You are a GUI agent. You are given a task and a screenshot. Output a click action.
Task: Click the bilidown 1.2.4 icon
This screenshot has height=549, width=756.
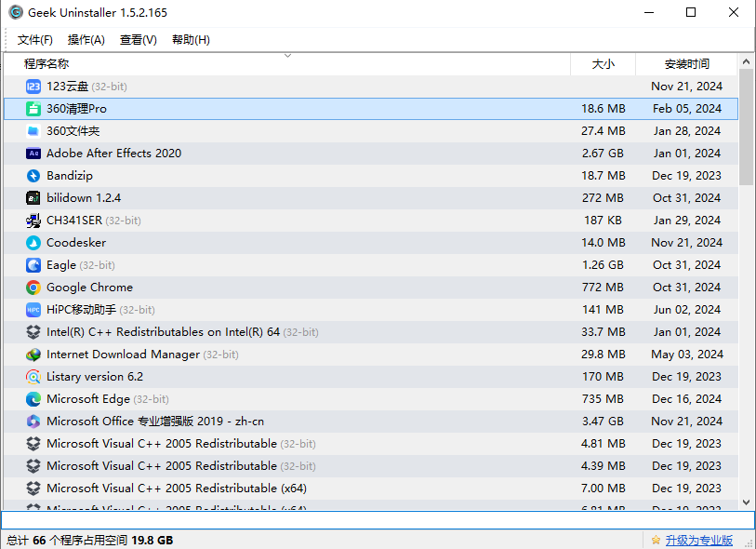point(33,198)
